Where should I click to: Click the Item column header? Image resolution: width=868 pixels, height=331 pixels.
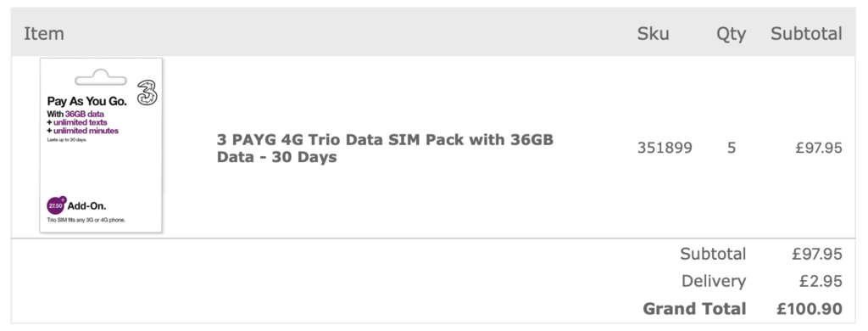(44, 34)
